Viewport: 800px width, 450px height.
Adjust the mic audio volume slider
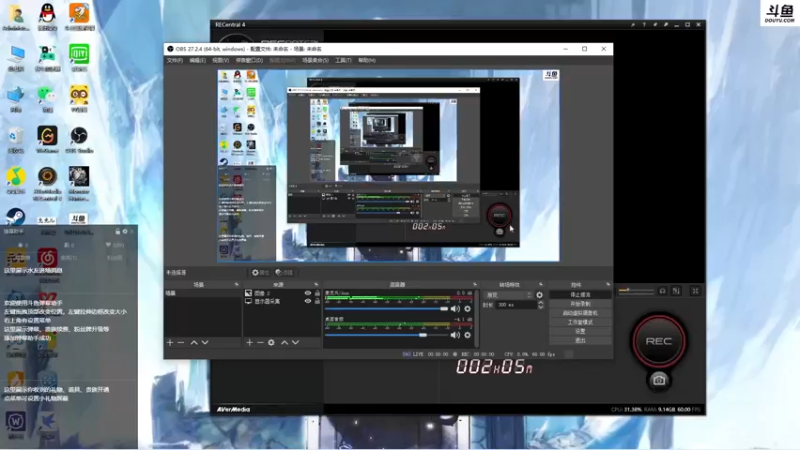[x=386, y=309]
